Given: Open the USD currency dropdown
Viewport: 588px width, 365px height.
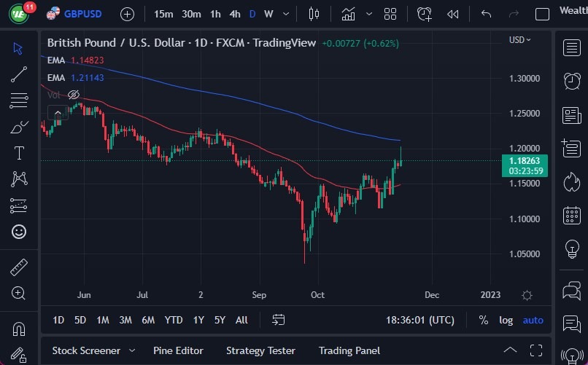Looking at the screenshot, I should tap(520, 40).
